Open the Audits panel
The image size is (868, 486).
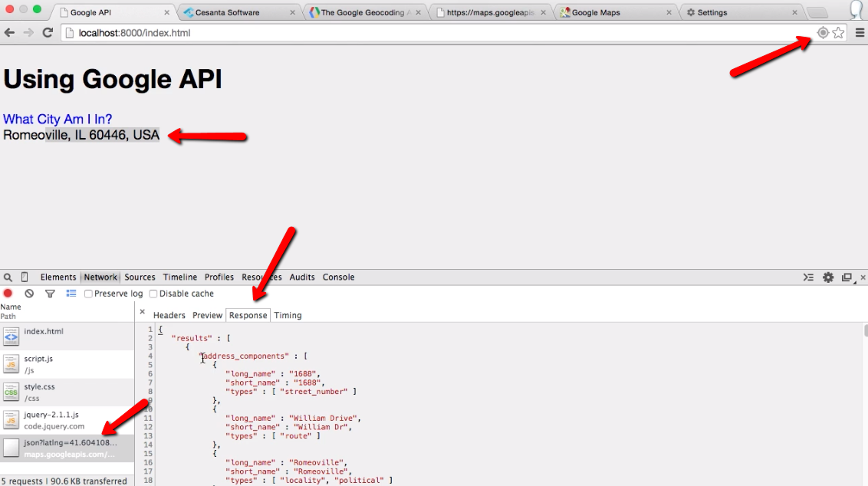302,277
